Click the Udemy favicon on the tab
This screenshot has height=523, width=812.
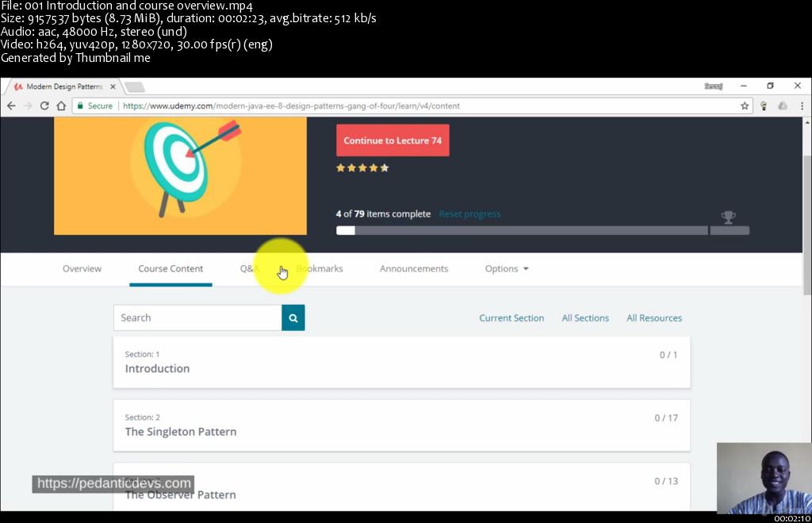[19, 87]
